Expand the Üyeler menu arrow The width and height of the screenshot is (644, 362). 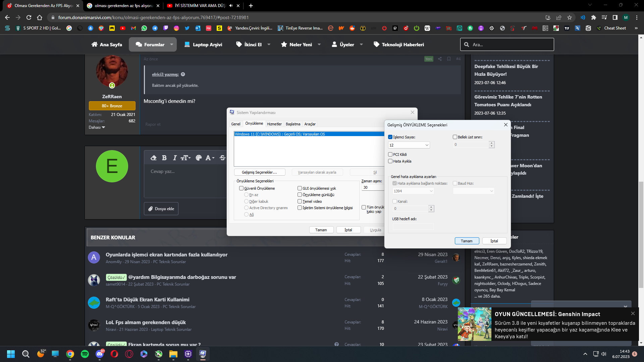coord(362,45)
